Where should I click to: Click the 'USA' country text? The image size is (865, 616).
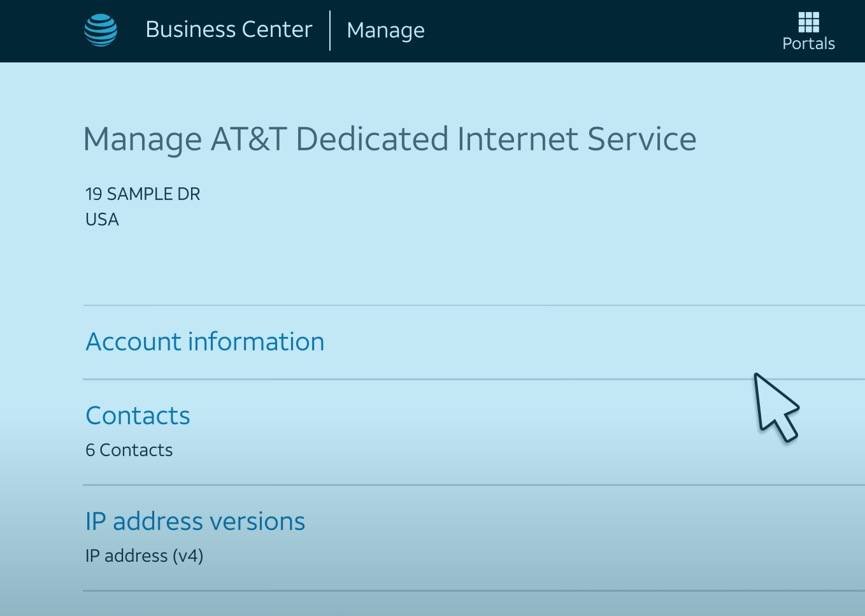(x=103, y=220)
